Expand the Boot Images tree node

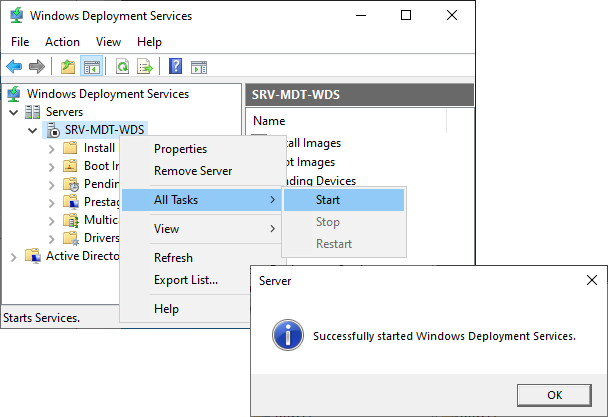click(x=51, y=167)
